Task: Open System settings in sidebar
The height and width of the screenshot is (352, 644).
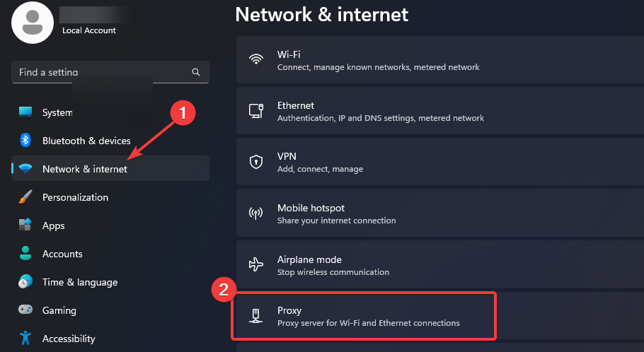Action: (x=57, y=112)
